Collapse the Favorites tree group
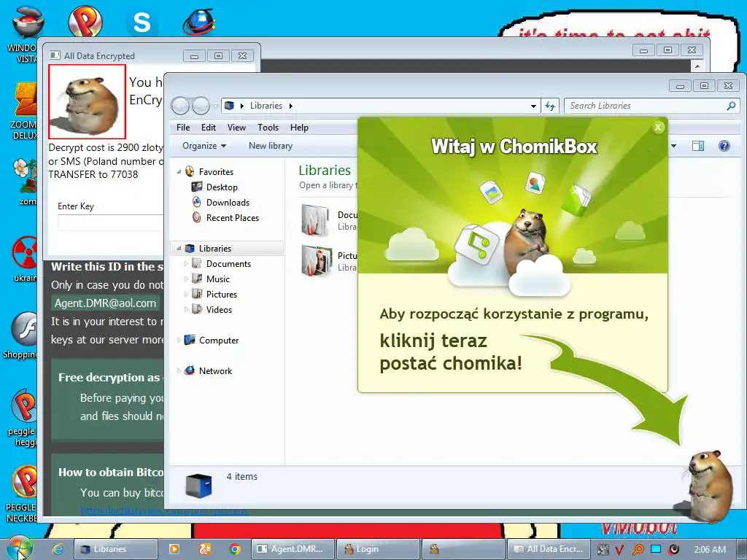Viewport: 747px width, 560px height. (179, 171)
